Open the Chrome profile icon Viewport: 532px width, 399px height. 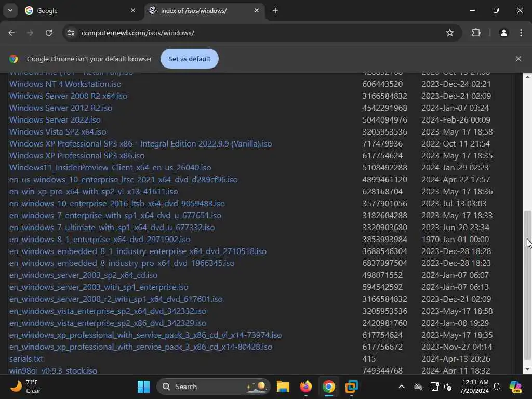click(503, 33)
